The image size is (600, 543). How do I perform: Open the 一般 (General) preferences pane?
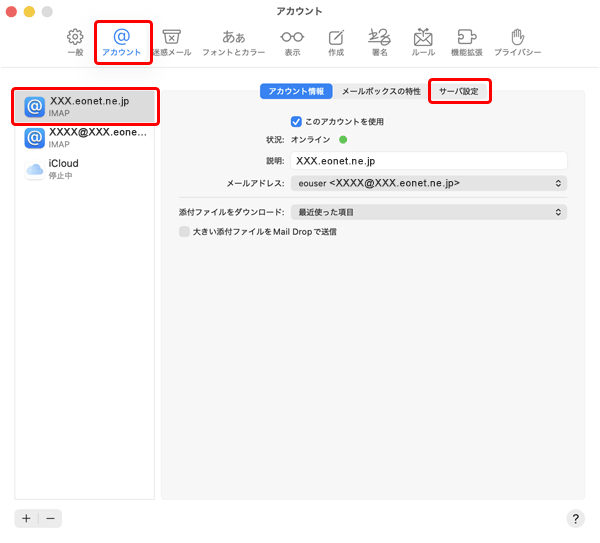coord(75,41)
